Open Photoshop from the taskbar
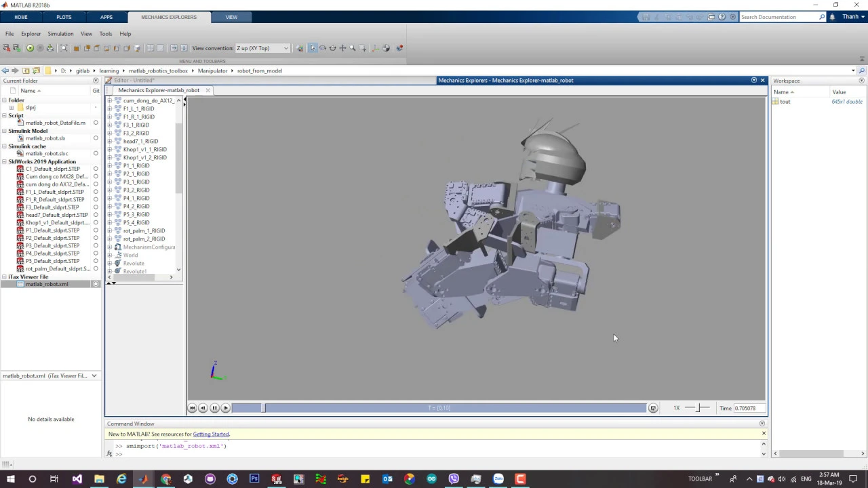Image resolution: width=868 pixels, height=488 pixels. coord(254,479)
